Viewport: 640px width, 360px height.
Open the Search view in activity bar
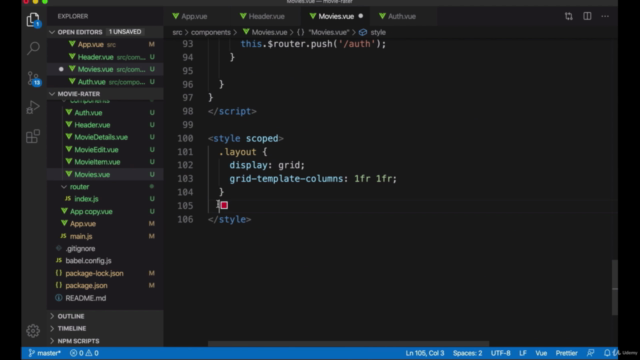click(33, 48)
